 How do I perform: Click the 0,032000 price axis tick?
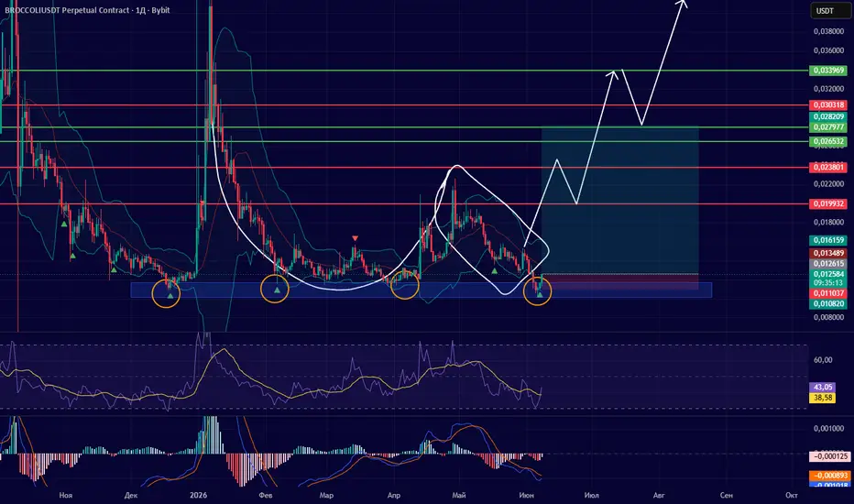pyautogui.click(x=828, y=88)
